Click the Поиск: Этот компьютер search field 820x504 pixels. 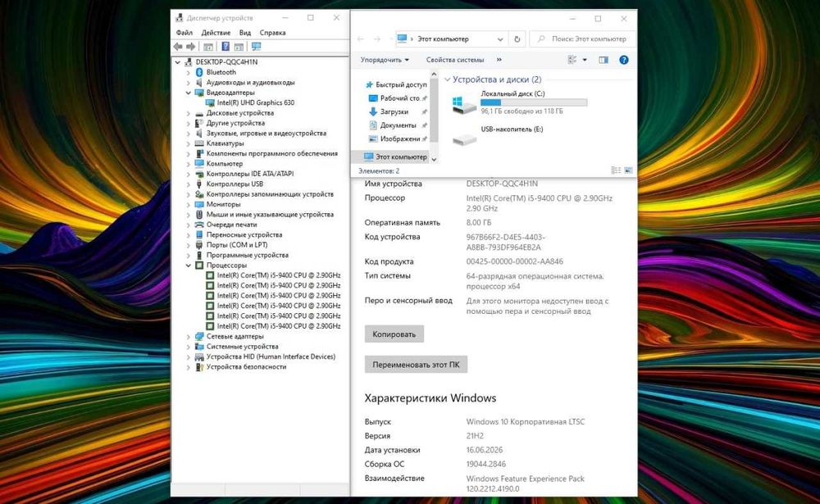583,39
